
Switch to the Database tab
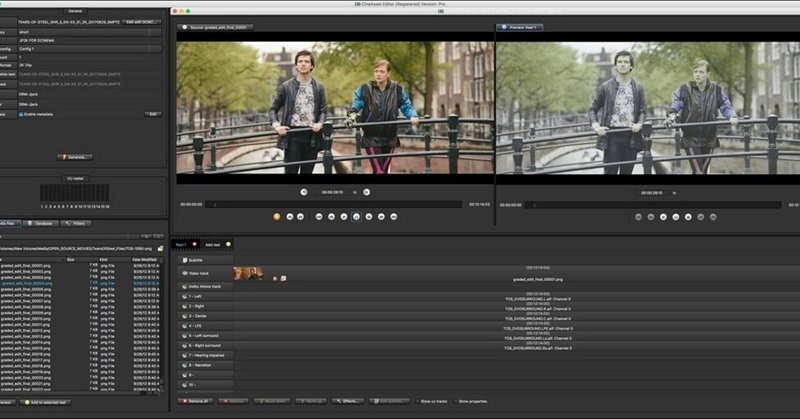[x=40, y=224]
